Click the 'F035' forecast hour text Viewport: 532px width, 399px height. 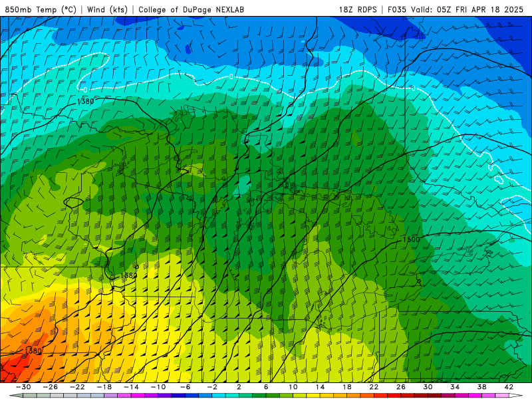(x=396, y=9)
